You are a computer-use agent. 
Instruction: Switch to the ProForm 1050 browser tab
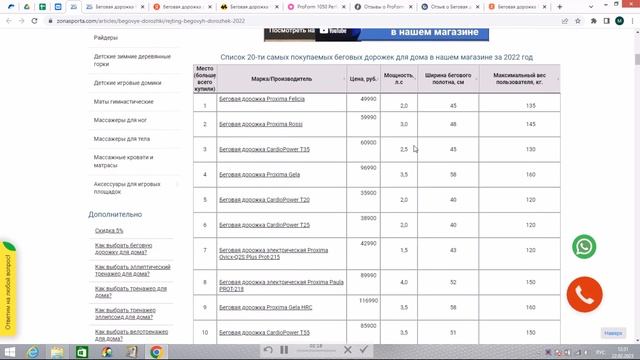317,7
